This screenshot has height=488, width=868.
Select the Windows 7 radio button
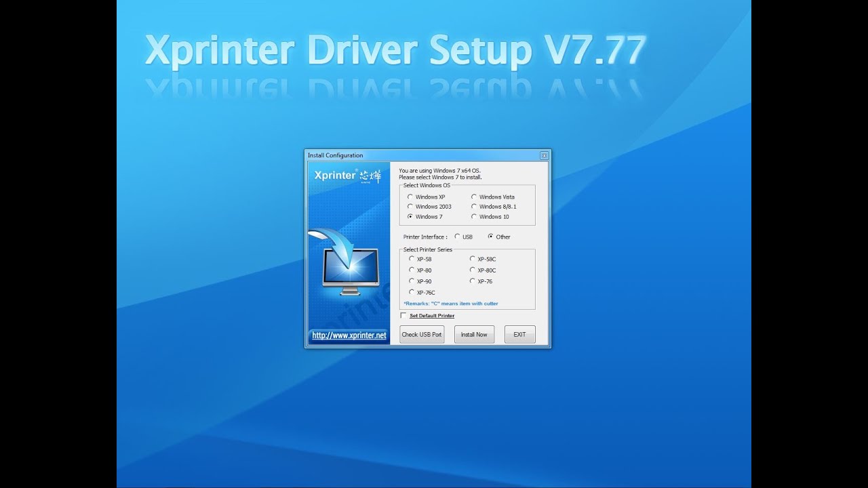pyautogui.click(x=410, y=217)
